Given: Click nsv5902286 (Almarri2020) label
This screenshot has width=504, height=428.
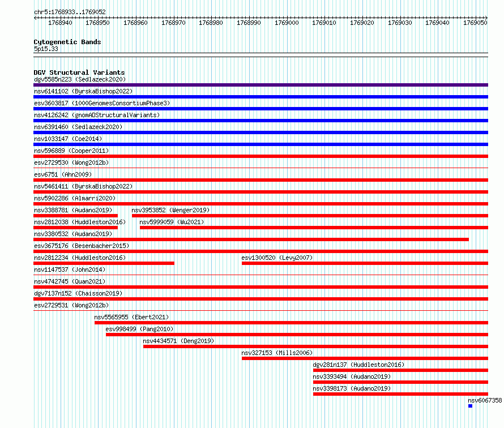Looking at the screenshot, I should [75, 198].
